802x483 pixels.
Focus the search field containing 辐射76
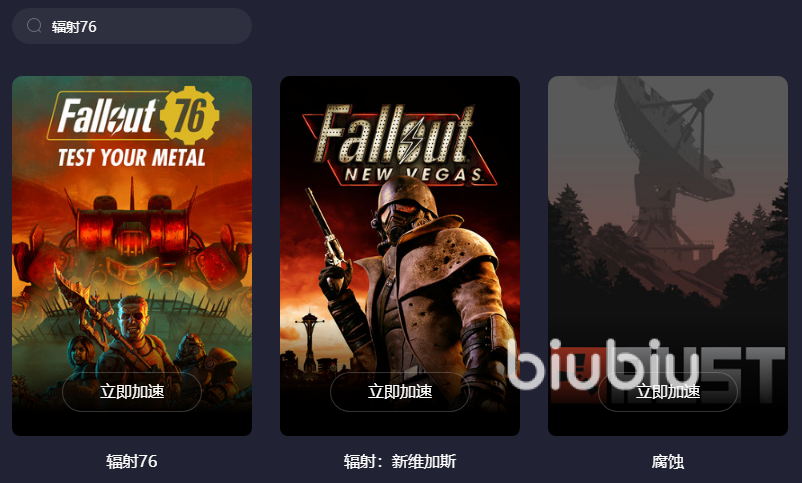coord(132,26)
